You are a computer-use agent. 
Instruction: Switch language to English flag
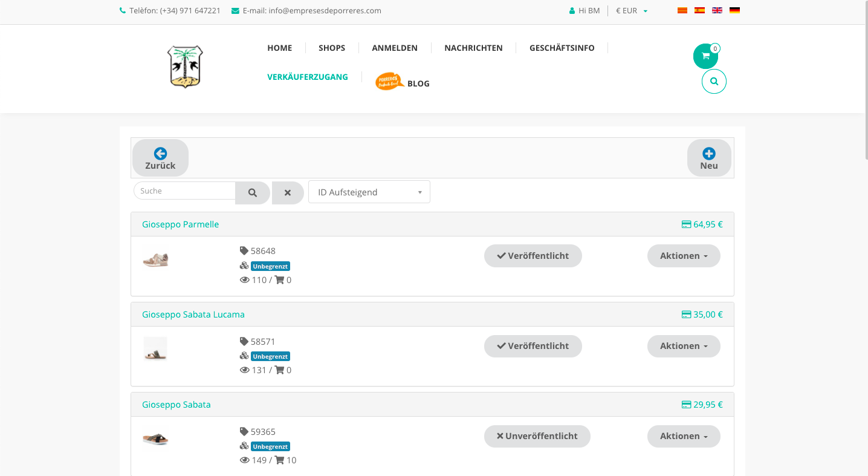[717, 10]
